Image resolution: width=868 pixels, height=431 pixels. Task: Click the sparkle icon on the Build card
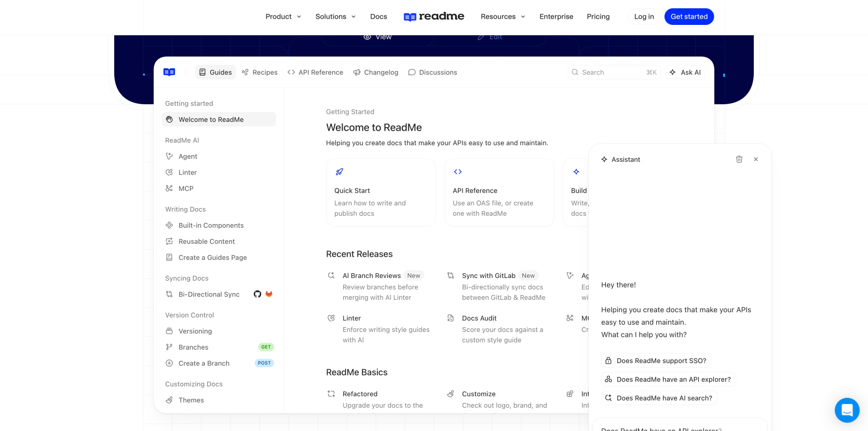[x=576, y=172]
